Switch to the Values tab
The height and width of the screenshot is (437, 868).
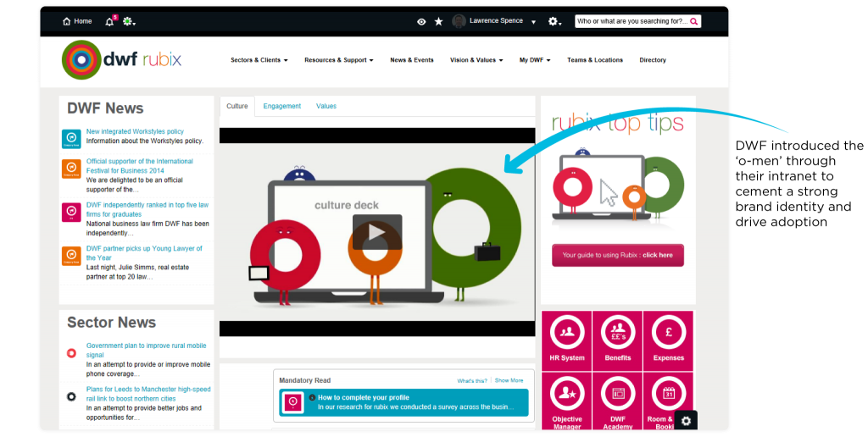(x=326, y=106)
